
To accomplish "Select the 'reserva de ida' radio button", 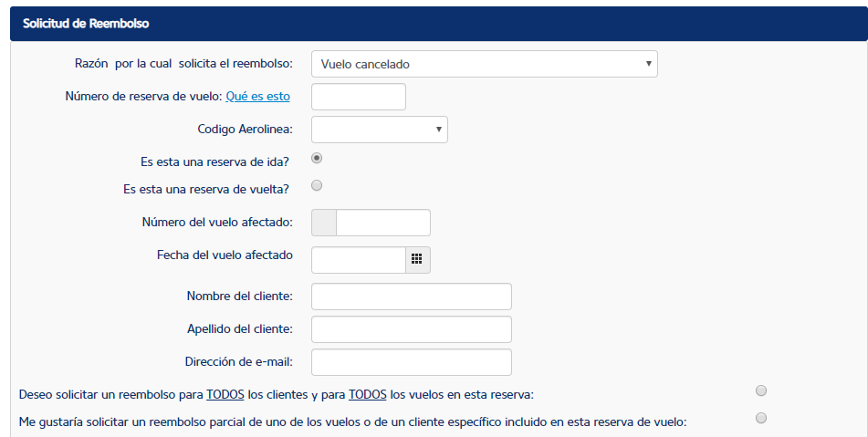I will [317, 158].
